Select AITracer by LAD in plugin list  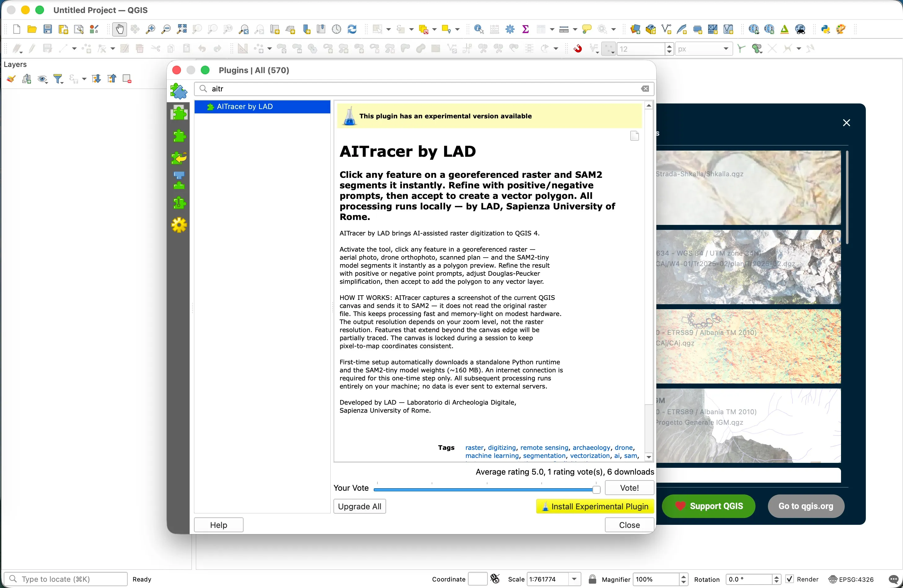tap(262, 107)
